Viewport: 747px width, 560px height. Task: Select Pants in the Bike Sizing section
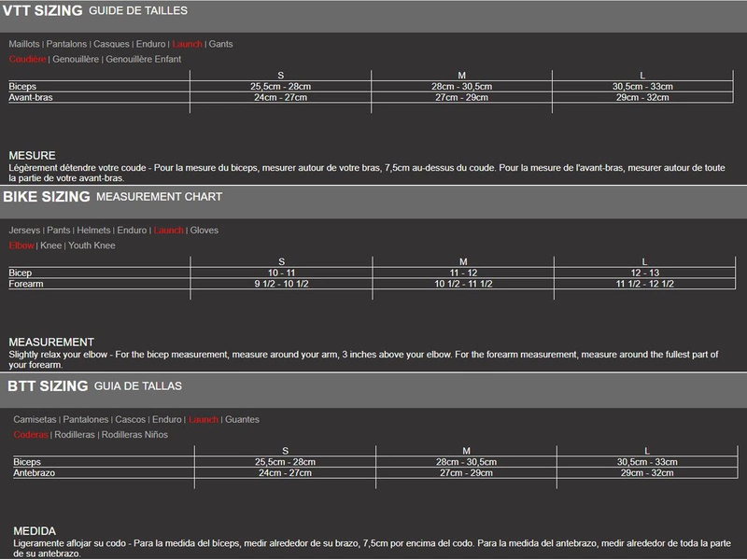[x=59, y=231]
